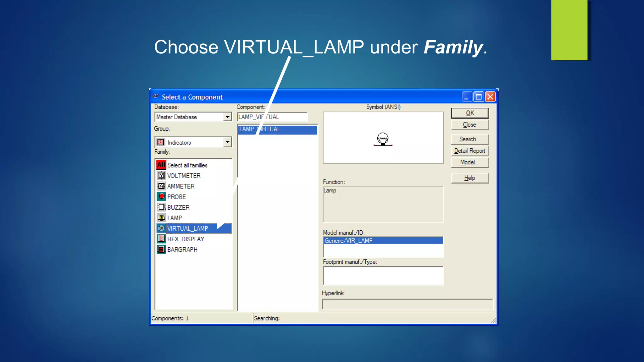Choose Select all families entry
Image resolution: width=644 pixels, height=362 pixels.
[x=194, y=165]
